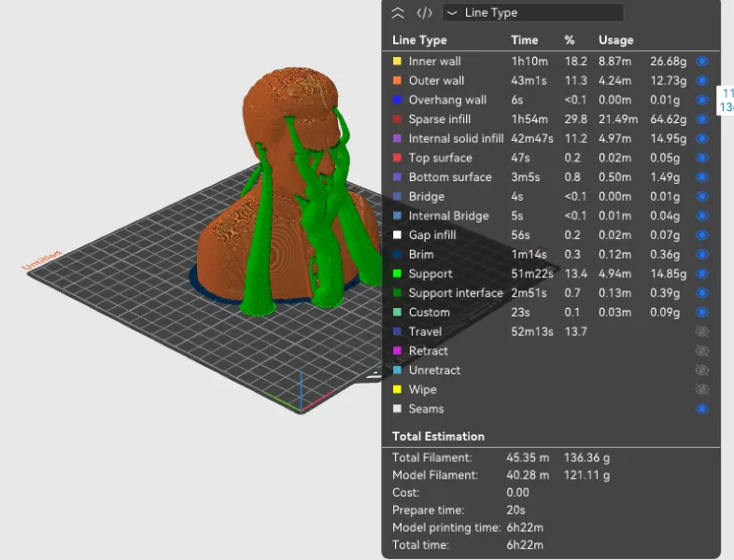Screen dimensions: 734x560
Task: Click the Sparse infill weight 64.62g
Action: (x=668, y=119)
